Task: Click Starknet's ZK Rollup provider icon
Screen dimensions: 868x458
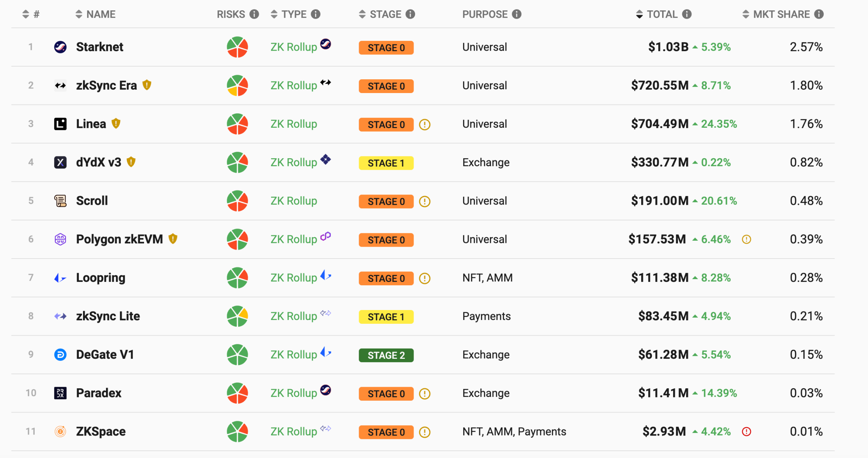Action: [x=326, y=44]
